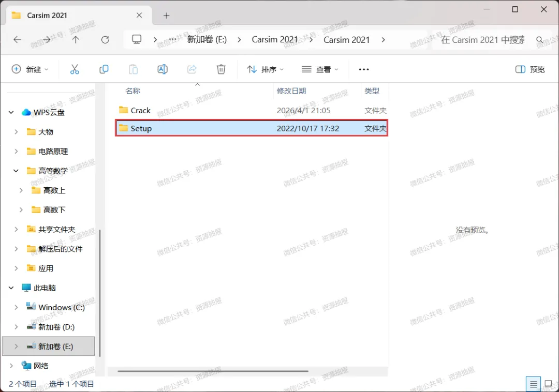Maximize the Explorer window

tap(515, 9)
